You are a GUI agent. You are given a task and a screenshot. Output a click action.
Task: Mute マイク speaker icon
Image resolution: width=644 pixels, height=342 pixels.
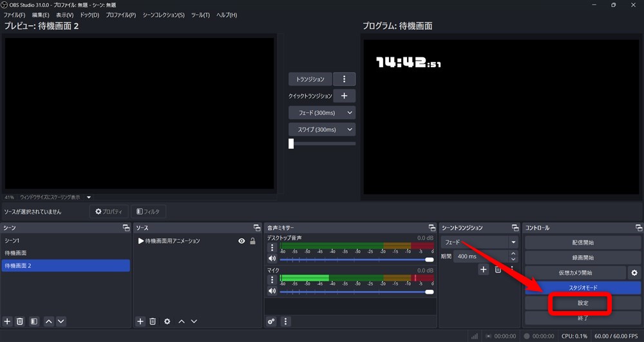point(272,290)
